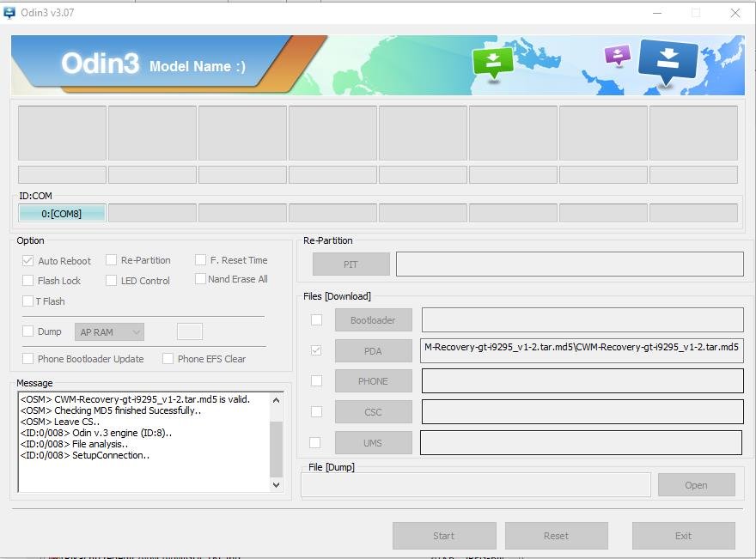This screenshot has width=756, height=559.
Task: Click the UMS file button
Action: tap(373, 443)
